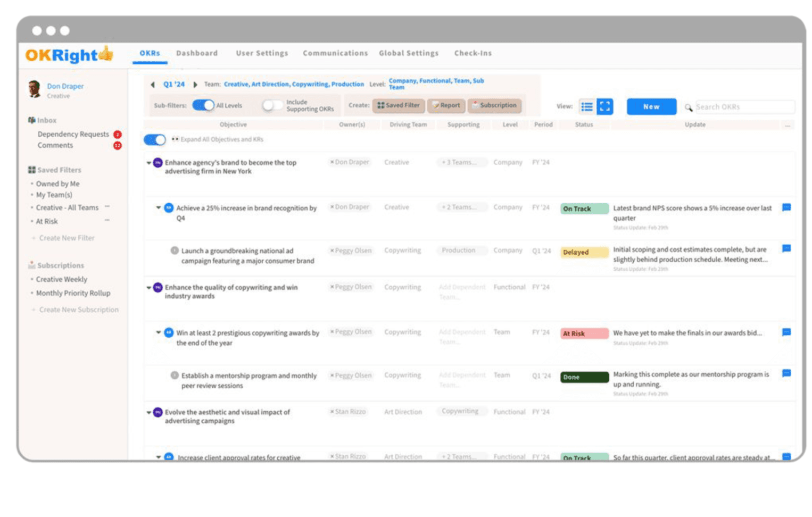
Task: Click the OKRight thumbs-up logo
Action: [69, 54]
